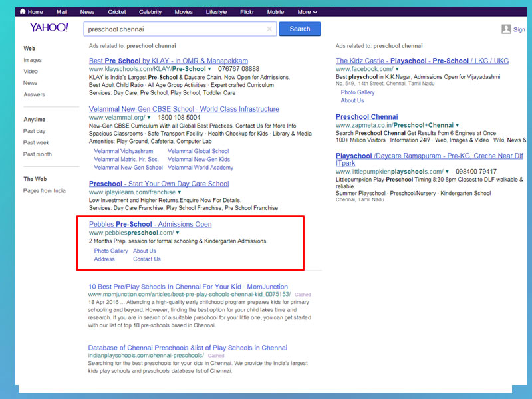Open Velammal World Academy sitelink
532x399 pixels.
pos(201,168)
